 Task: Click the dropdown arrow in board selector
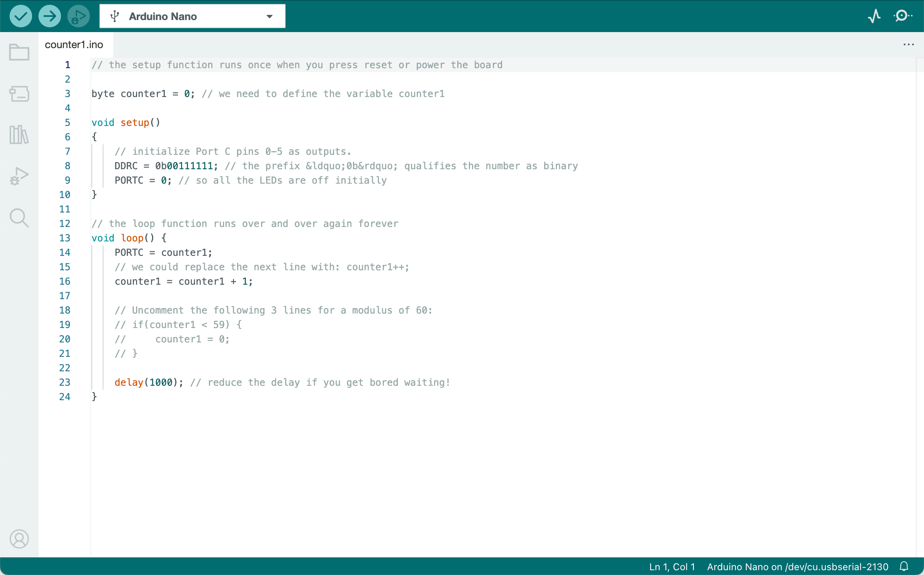pyautogui.click(x=269, y=16)
